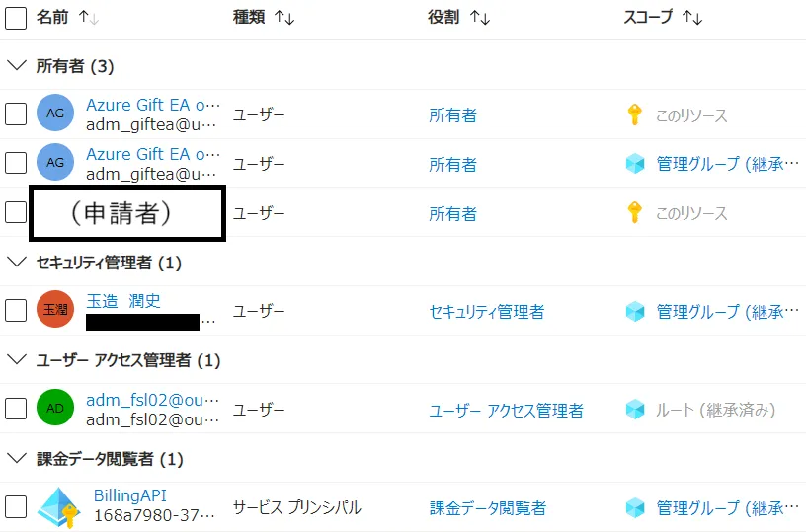Sort by 種類 using its arrow icon
806x532 pixels.
[284, 18]
